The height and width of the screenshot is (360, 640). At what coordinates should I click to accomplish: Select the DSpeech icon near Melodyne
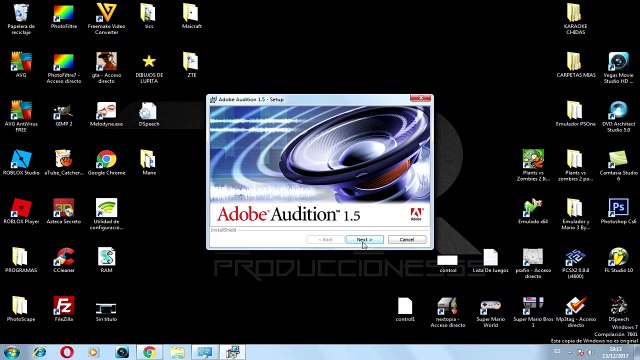click(x=149, y=113)
